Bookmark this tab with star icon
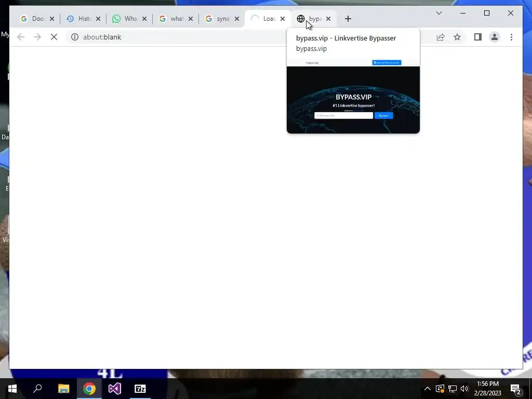532x399 pixels. (x=457, y=37)
